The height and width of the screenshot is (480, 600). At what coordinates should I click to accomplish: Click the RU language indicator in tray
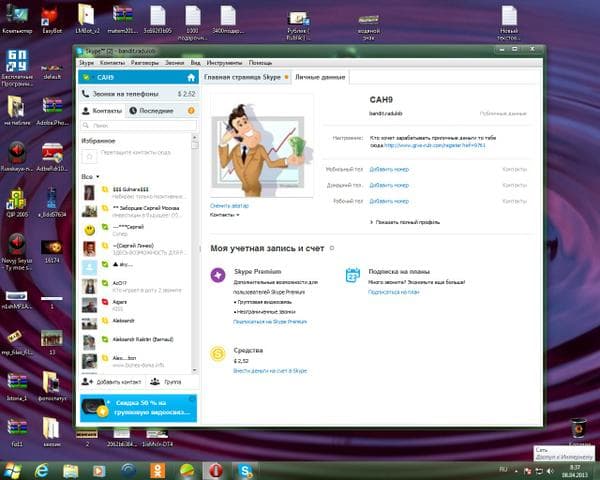click(503, 469)
